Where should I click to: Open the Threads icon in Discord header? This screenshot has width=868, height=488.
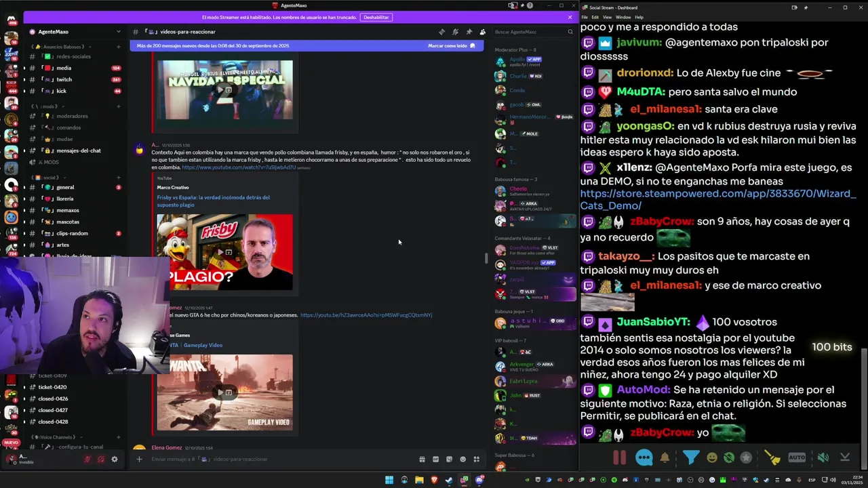pyautogui.click(x=441, y=32)
